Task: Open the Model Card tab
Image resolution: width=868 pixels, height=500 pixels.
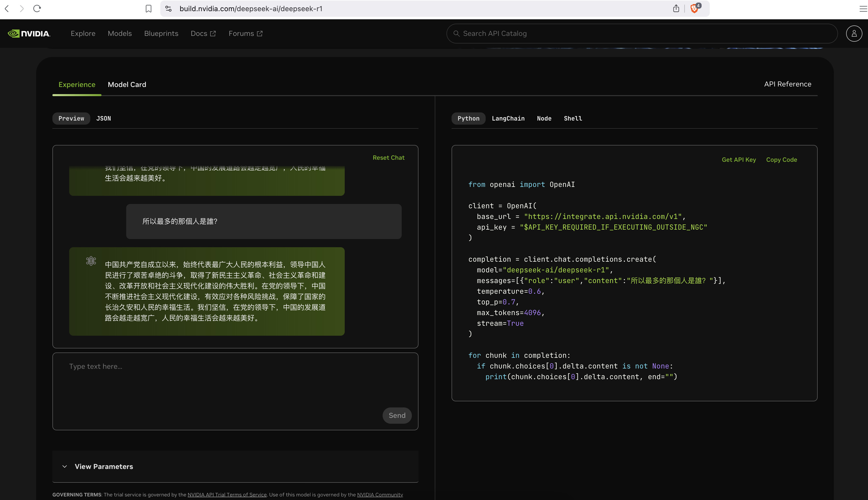Action: 127,84
